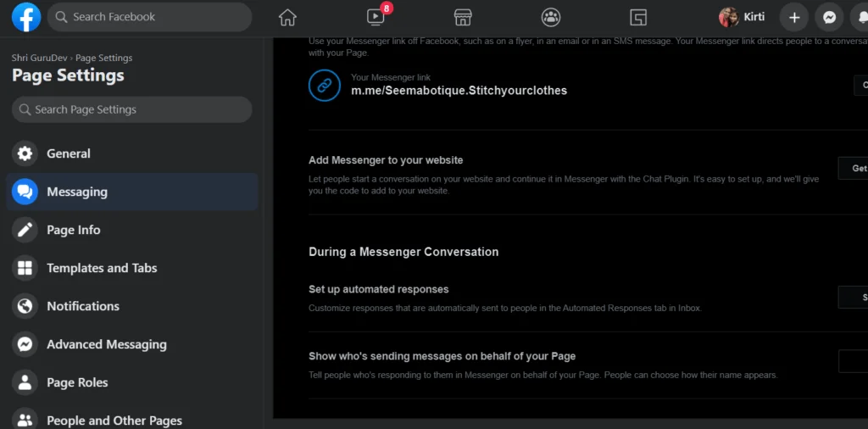Open Kirti's profile
868x429 pixels.
(x=743, y=17)
